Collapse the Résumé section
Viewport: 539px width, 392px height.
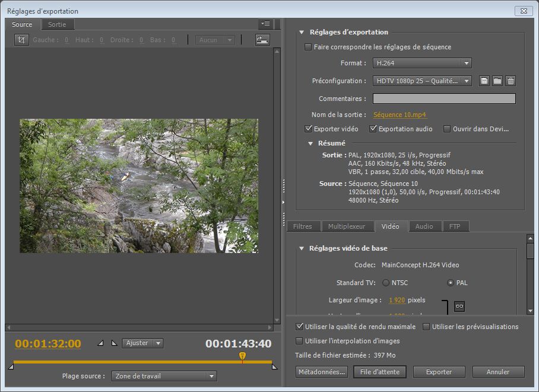310,144
